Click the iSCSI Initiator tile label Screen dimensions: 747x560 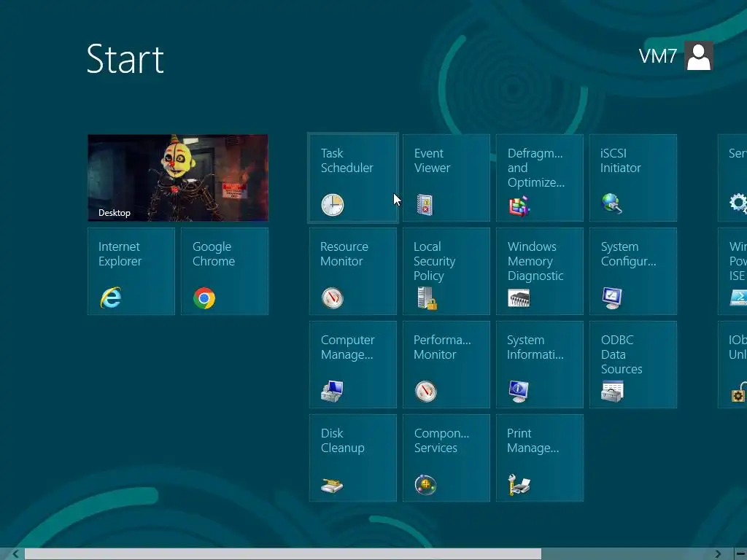pyautogui.click(x=620, y=160)
